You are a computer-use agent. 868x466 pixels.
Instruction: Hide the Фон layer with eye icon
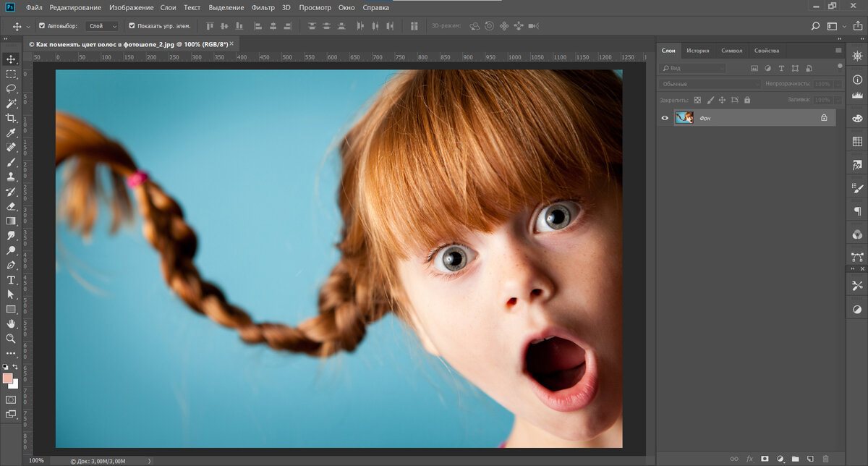[665, 117]
